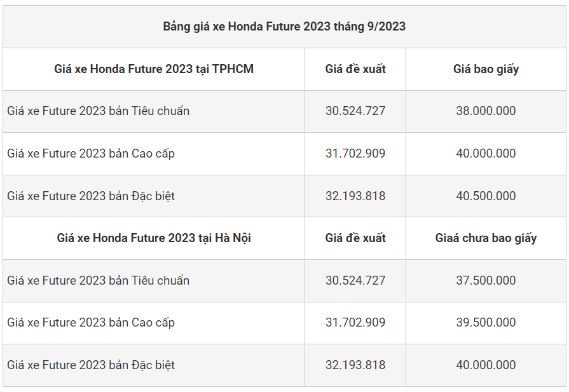Click the second Giá đề xuất header
The height and width of the screenshot is (392, 569).
click(x=355, y=238)
